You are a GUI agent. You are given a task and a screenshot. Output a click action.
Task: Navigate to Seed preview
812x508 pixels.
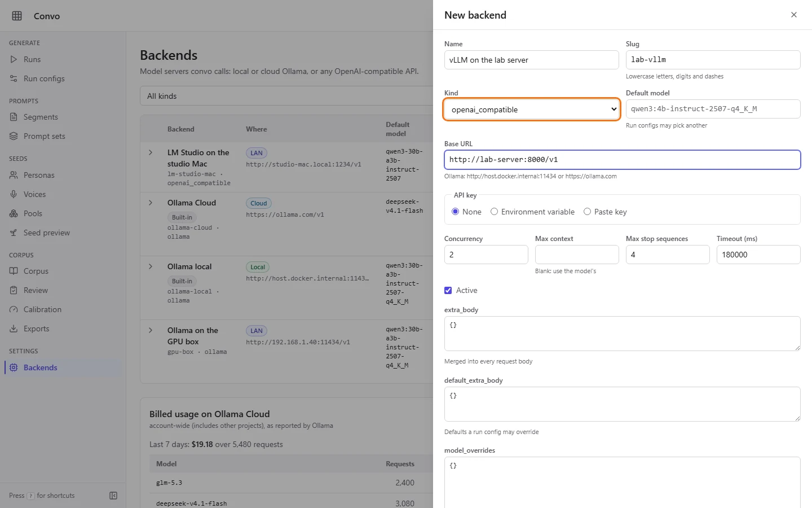pos(63,233)
